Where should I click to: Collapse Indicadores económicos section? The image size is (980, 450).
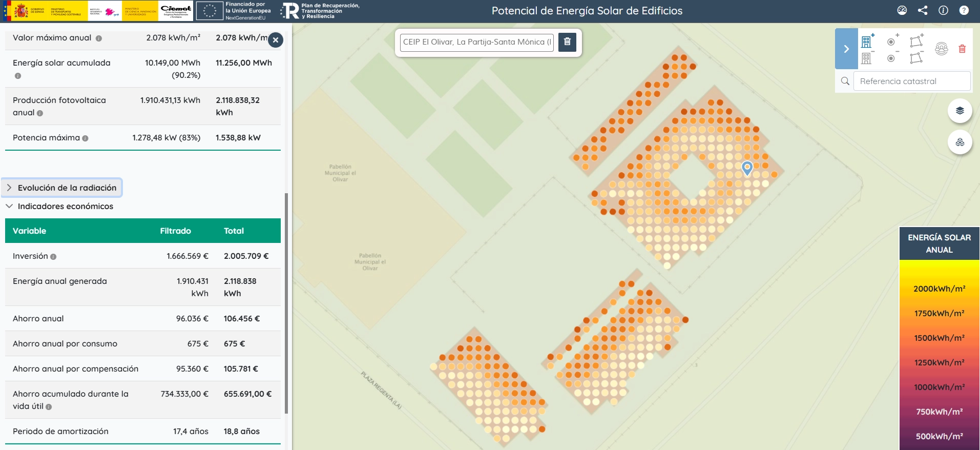click(60, 206)
